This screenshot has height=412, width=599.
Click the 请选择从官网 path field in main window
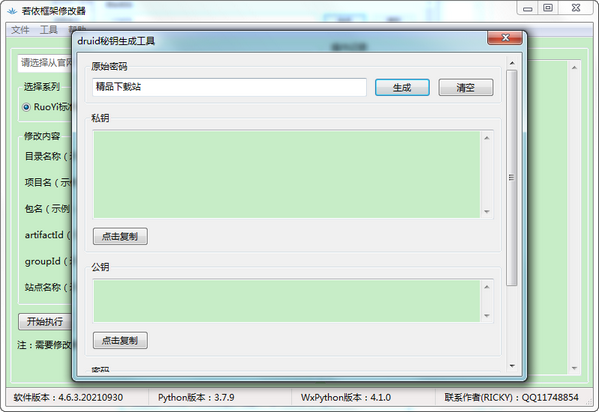[45, 63]
